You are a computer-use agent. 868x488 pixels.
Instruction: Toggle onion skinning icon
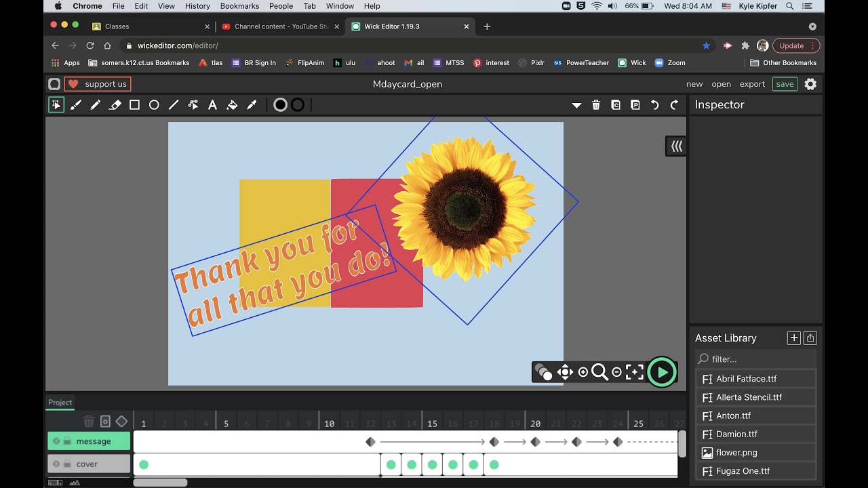543,372
